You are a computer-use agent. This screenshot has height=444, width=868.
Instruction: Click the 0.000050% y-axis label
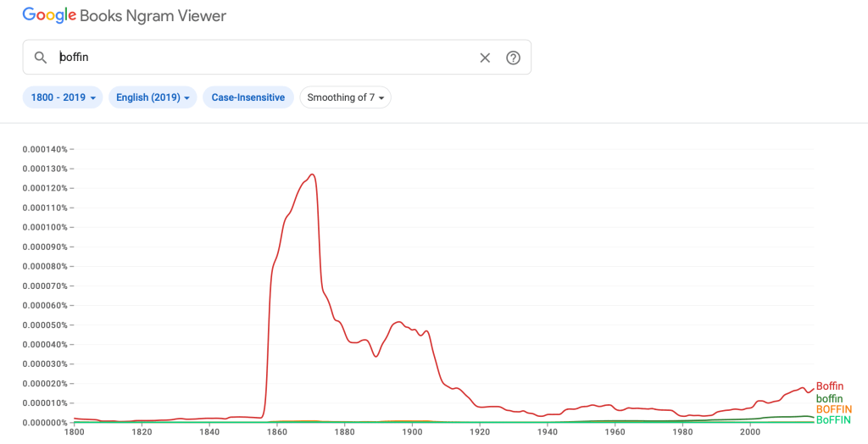[45, 325]
